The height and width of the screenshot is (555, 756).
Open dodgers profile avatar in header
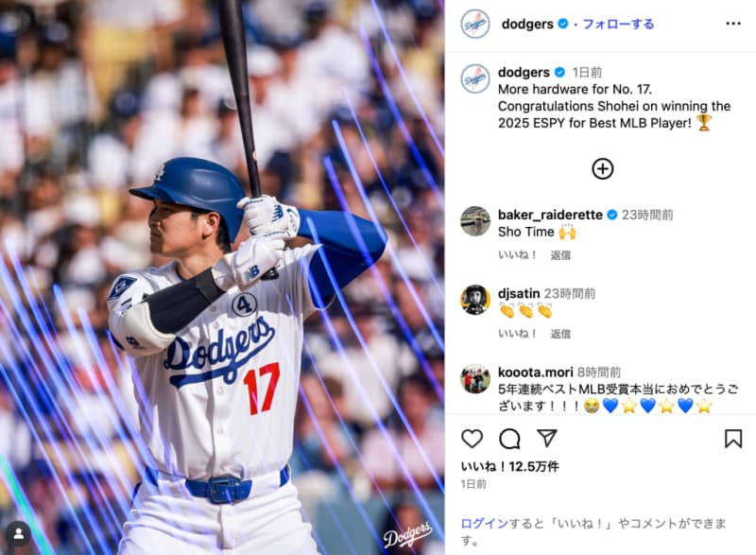475,24
